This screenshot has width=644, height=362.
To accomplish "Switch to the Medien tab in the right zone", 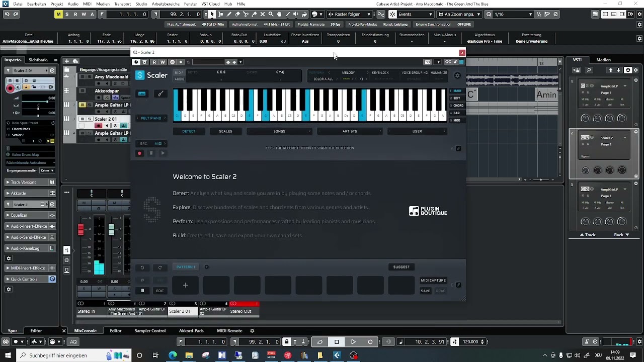I will [603, 60].
